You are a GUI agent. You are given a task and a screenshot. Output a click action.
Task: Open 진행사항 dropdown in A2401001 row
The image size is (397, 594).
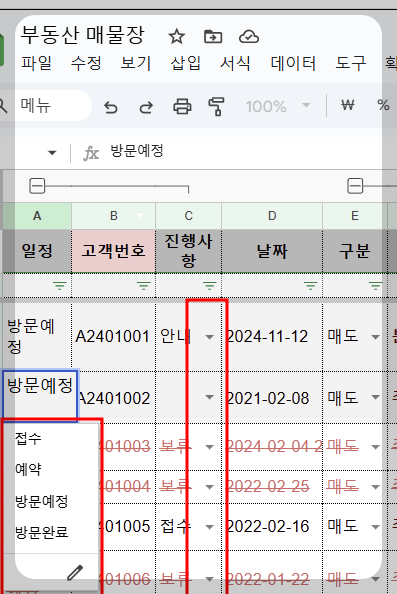click(x=209, y=337)
